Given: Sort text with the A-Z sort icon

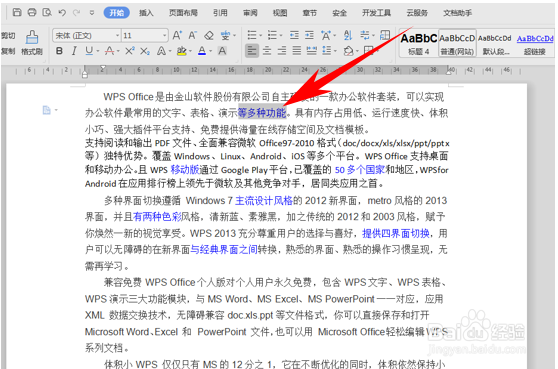Looking at the screenshot, I should [x=348, y=35].
